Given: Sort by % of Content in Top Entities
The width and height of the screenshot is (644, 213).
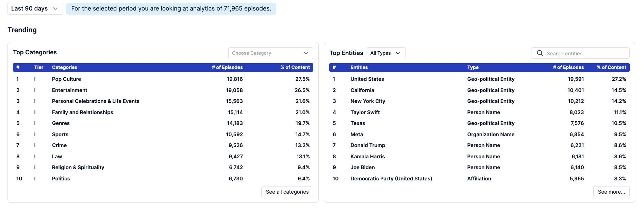Looking at the screenshot, I should coord(611,67).
